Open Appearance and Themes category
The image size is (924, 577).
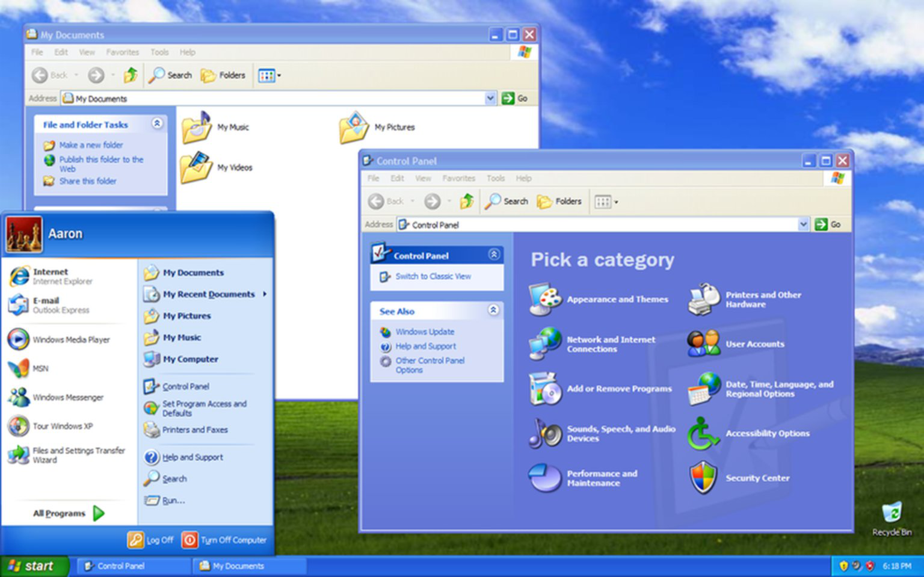(617, 299)
